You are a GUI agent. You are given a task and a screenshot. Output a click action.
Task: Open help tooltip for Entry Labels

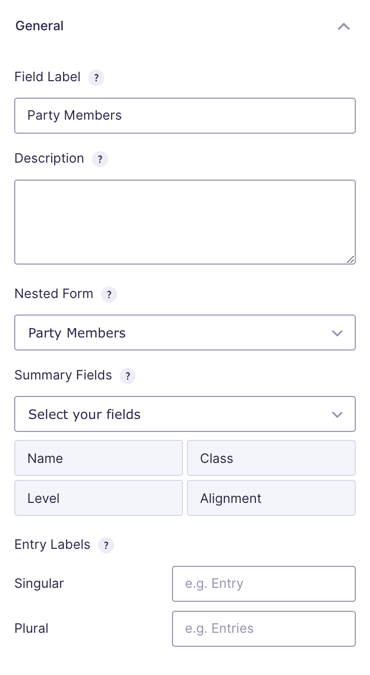click(106, 545)
